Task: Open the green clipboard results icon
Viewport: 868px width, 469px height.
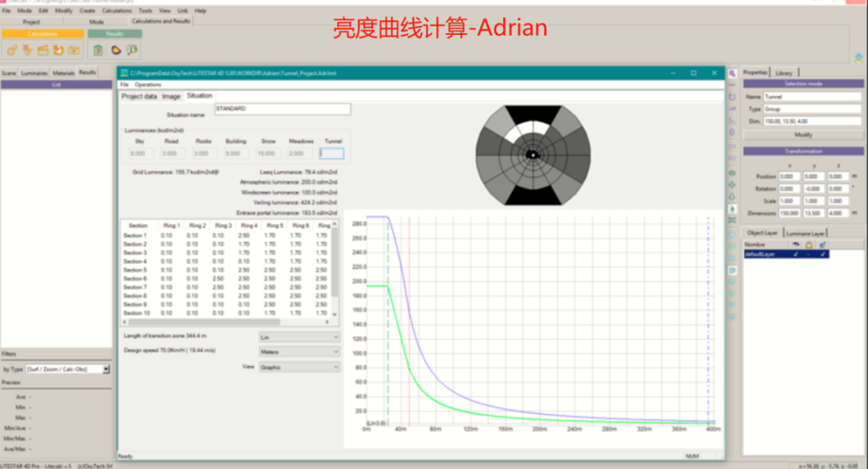Action: click(x=98, y=50)
